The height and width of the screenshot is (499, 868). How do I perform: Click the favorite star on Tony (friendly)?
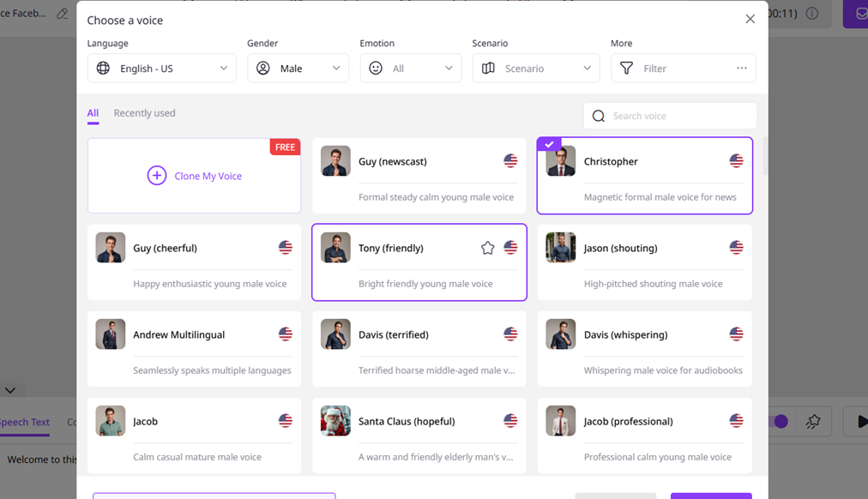pyautogui.click(x=487, y=248)
